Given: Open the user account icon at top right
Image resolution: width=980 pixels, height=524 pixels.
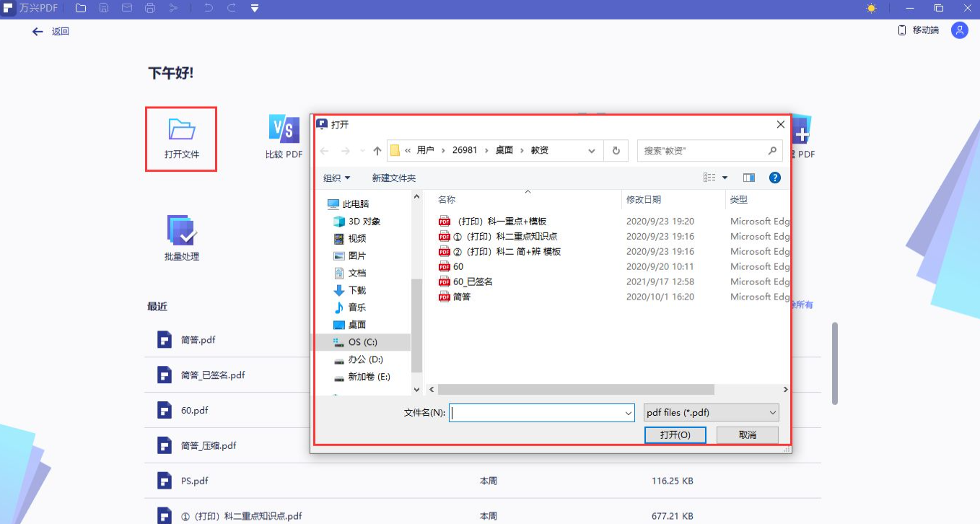Looking at the screenshot, I should (x=960, y=30).
